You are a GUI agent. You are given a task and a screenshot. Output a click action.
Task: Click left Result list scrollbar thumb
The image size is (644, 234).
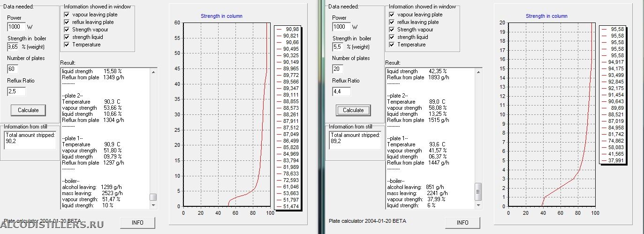pos(153,197)
